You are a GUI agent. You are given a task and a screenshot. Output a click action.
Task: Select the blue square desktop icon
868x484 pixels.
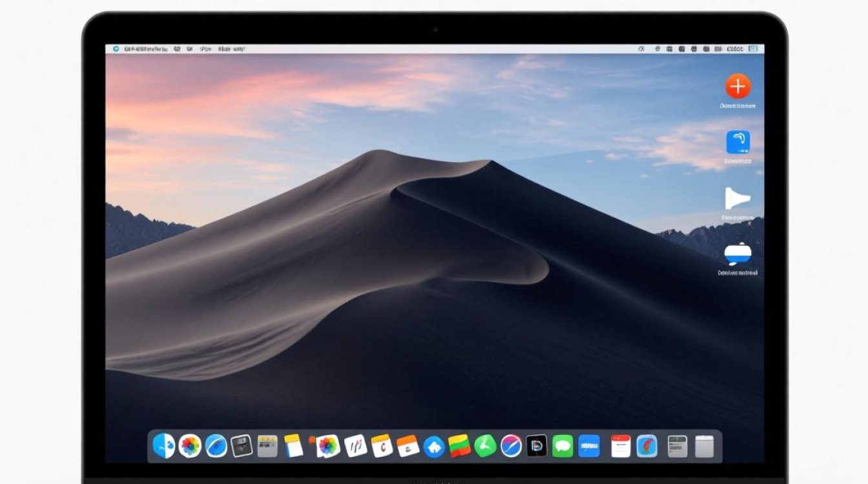click(738, 142)
